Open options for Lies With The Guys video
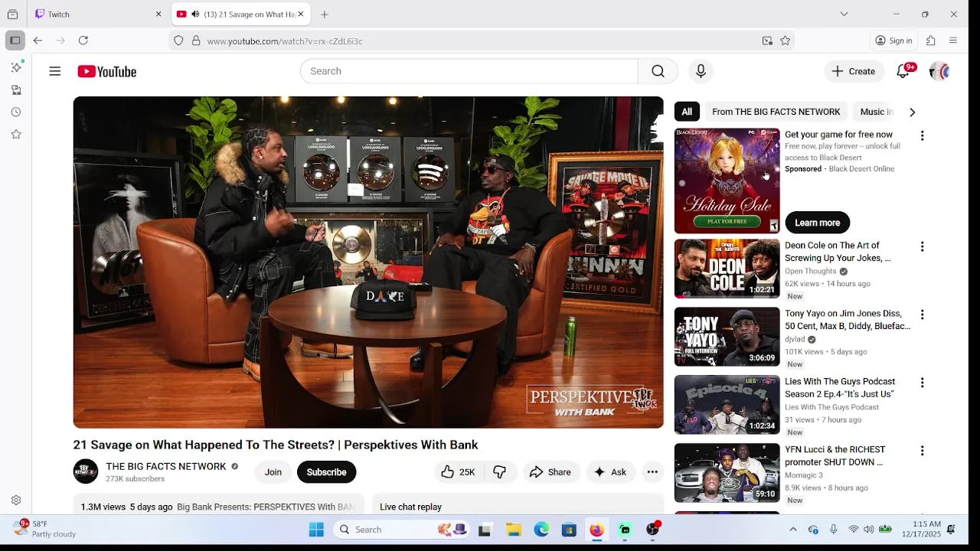Screen dimensions: 980x551 pos(922,383)
